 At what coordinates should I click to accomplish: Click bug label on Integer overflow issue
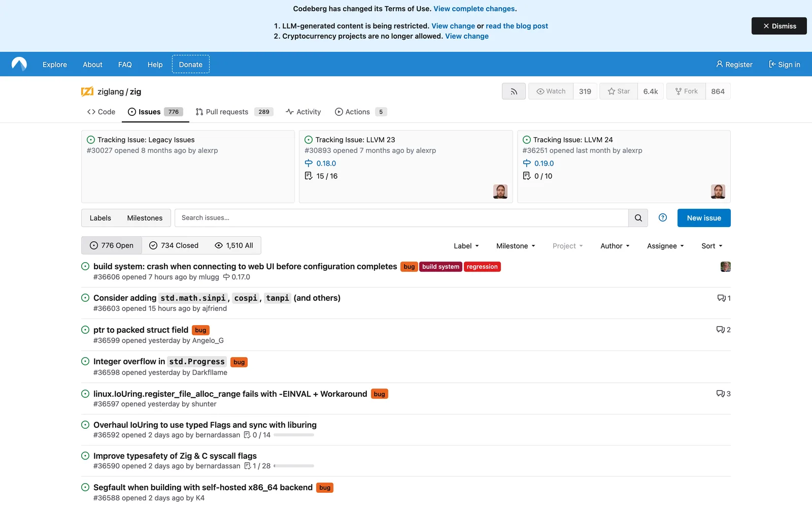(239, 362)
